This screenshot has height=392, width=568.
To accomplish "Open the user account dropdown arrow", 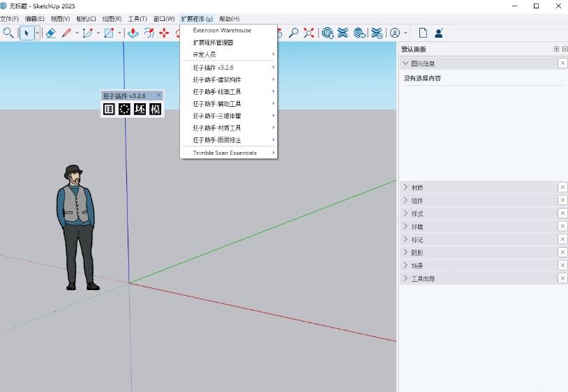I will (x=405, y=33).
